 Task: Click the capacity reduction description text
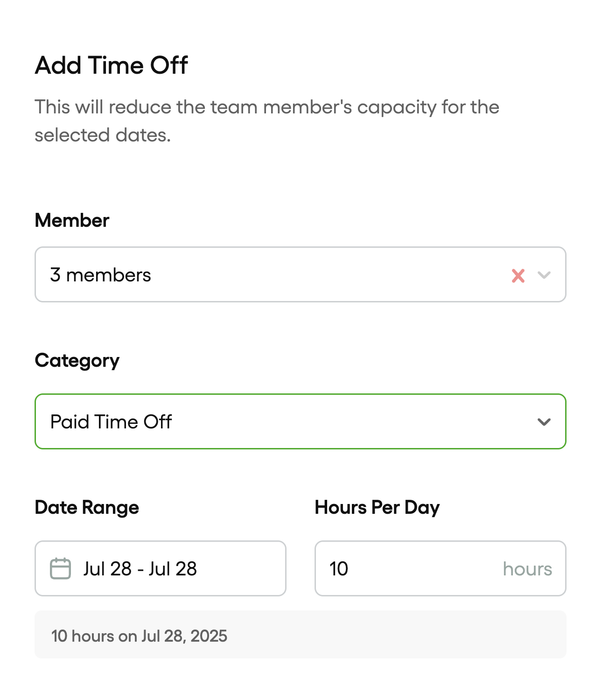267,121
